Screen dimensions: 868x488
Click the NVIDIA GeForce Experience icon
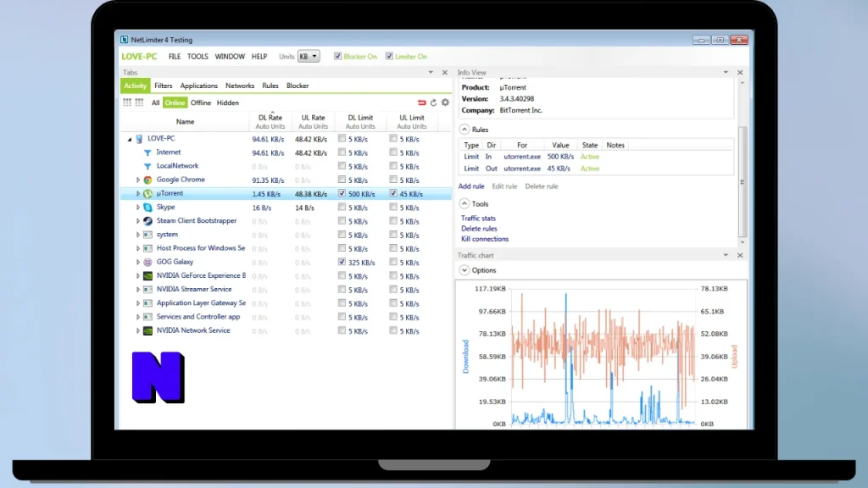tap(147, 275)
